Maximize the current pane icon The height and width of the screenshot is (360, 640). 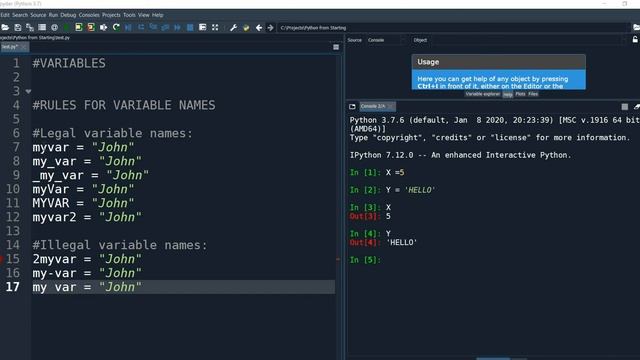pos(202,27)
